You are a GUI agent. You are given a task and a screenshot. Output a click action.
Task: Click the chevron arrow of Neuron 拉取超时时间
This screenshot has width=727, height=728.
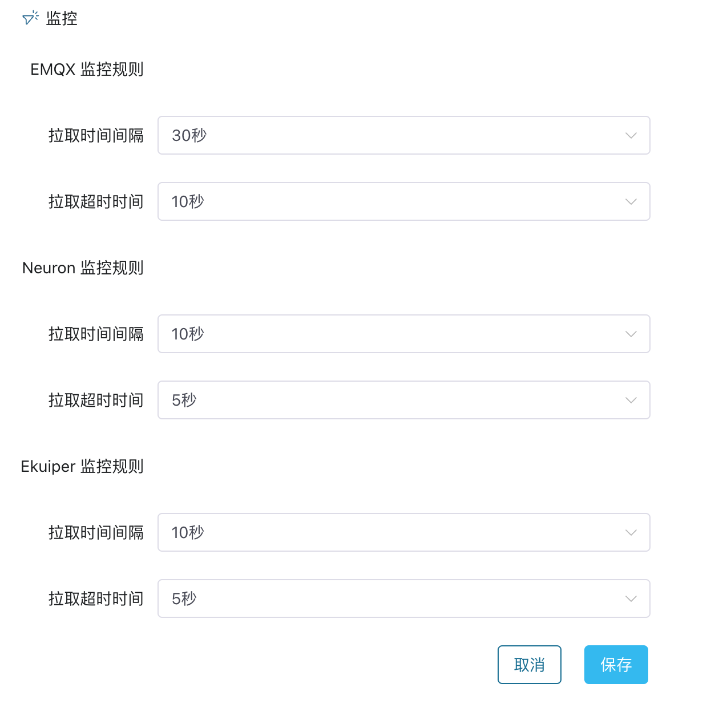631,401
